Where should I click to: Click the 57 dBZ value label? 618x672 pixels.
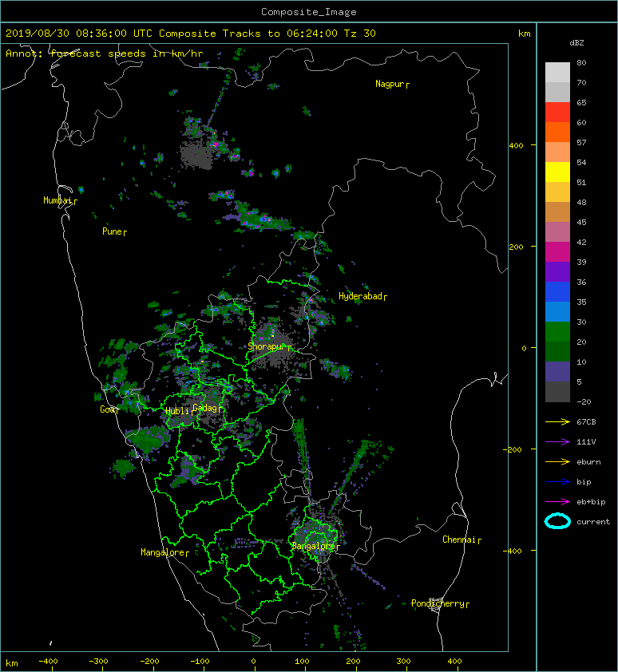(581, 142)
